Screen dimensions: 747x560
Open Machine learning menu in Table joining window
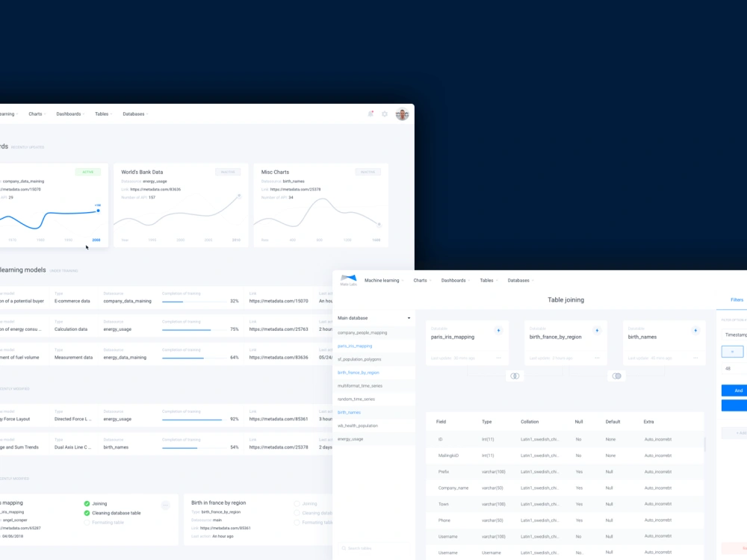383,281
